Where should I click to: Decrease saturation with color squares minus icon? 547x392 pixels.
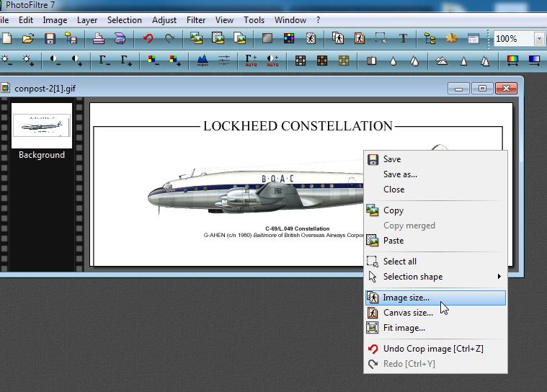click(x=153, y=61)
